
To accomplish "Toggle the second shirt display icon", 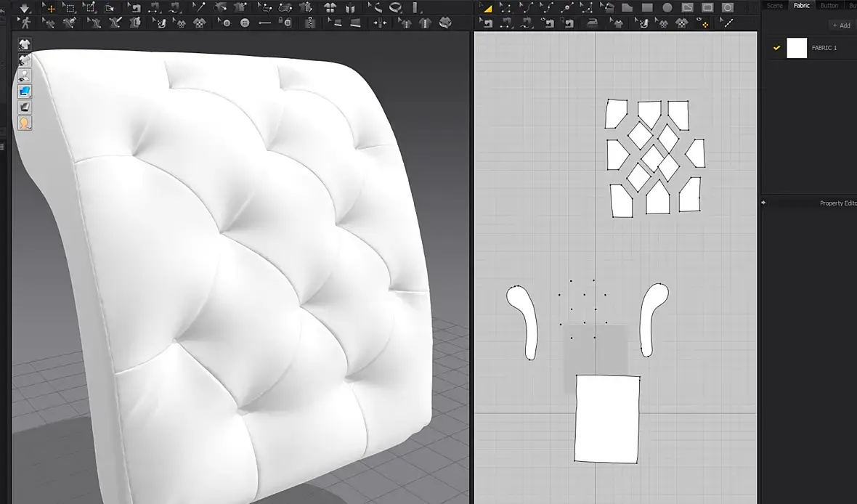I will click(x=25, y=60).
